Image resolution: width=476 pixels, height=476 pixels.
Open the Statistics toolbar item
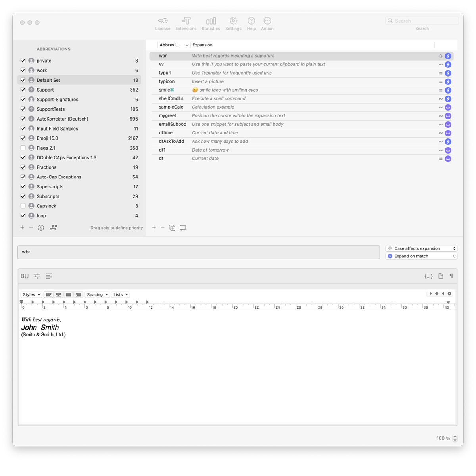click(211, 24)
